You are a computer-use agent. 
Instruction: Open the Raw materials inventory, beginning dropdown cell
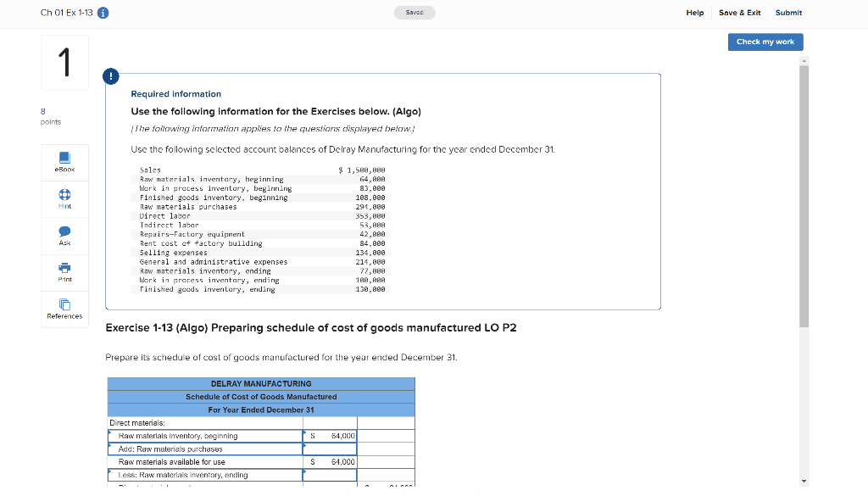point(205,436)
